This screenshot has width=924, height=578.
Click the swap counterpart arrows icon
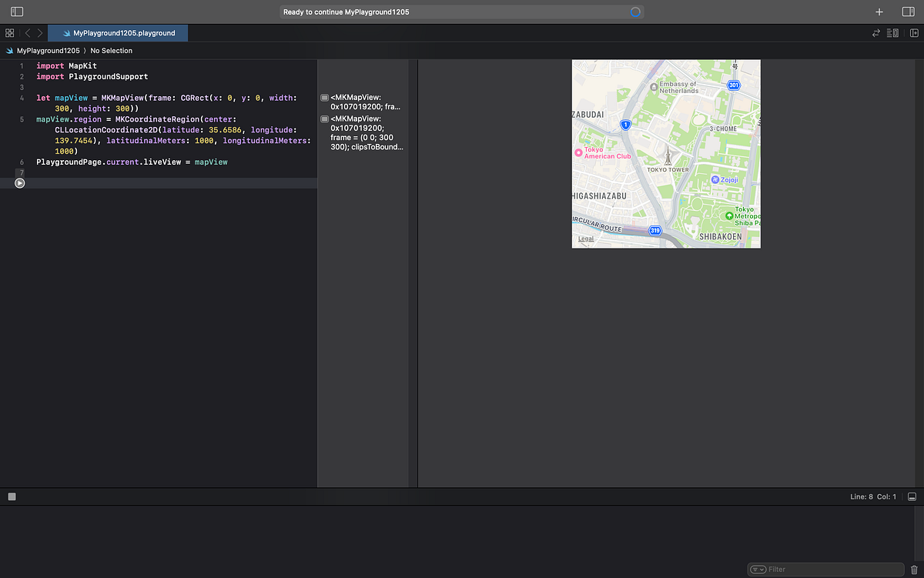(875, 33)
